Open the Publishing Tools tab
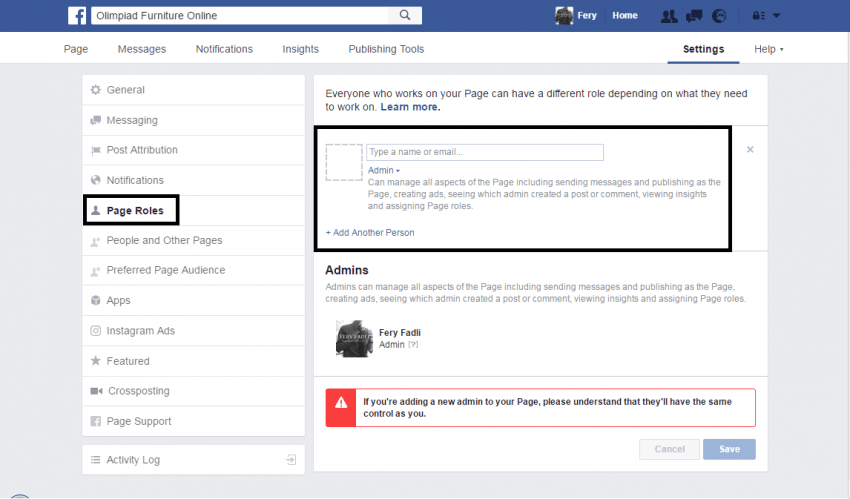This screenshot has width=850, height=499. [386, 49]
